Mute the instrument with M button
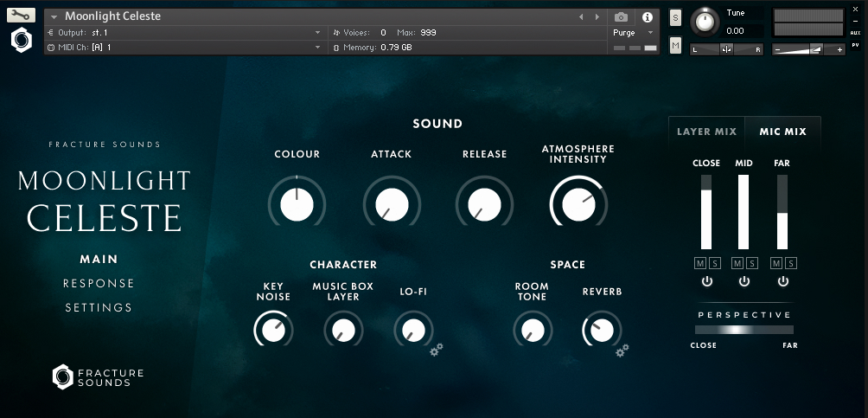 click(675, 46)
